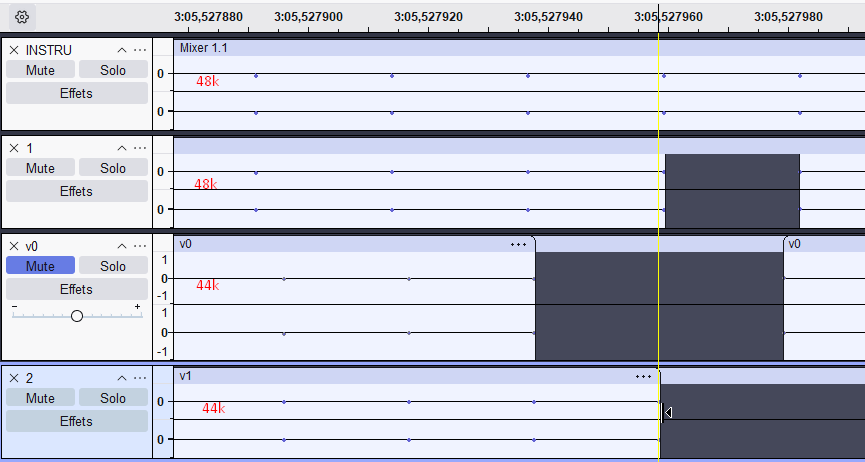Open the timeline settings gear icon
This screenshot has height=462, width=865.
click(x=22, y=17)
